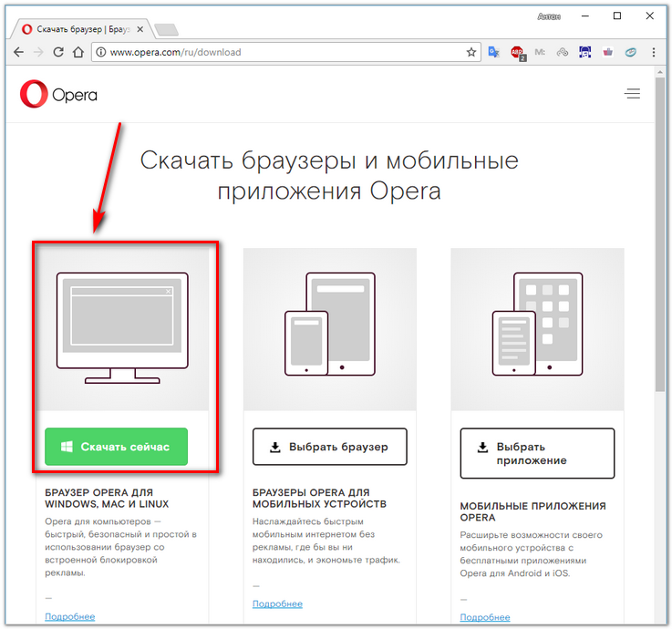Click the vertical scrollbar thumb
This screenshot has width=672, height=629.
[659, 234]
